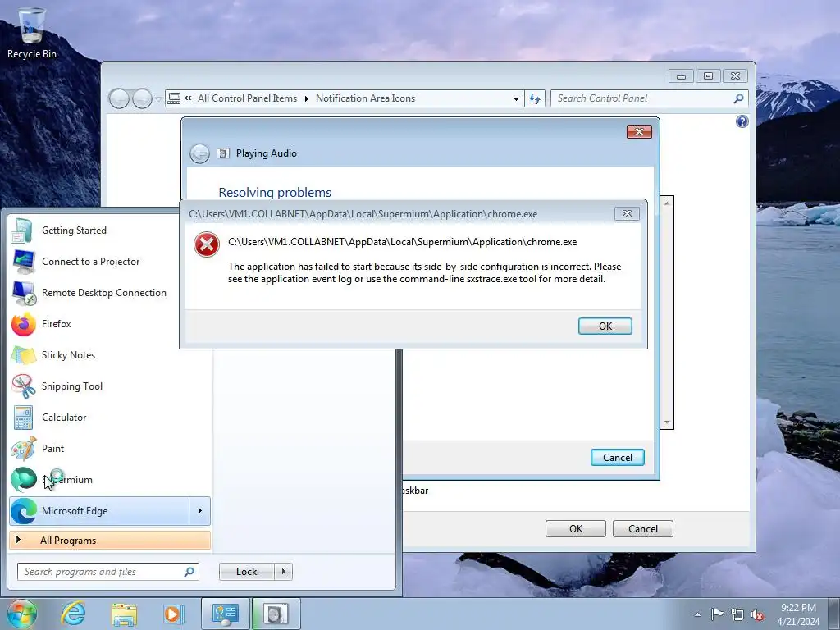Image resolution: width=840 pixels, height=630 pixels.
Task: Click Control Panel back navigation button
Action: (x=119, y=98)
